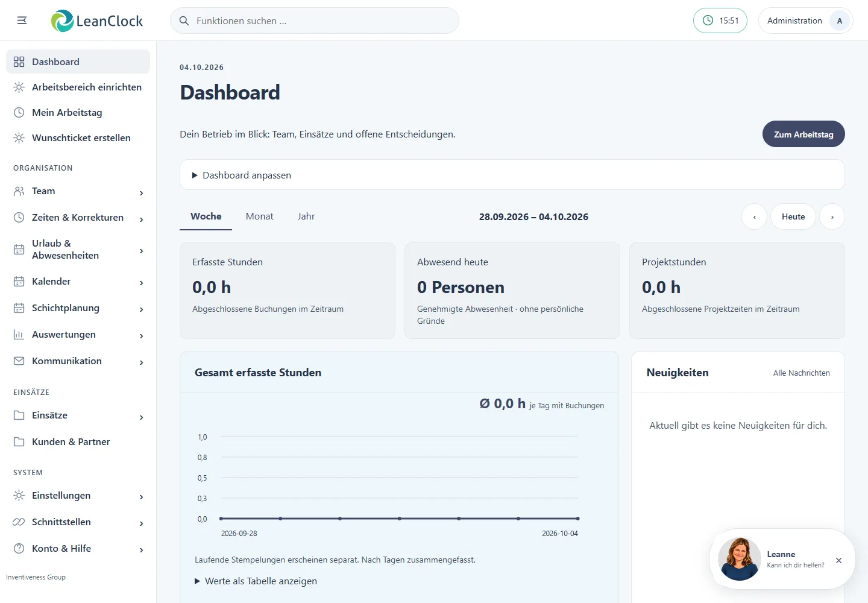Click the LeanClock logo
Screen dimensions: 868x603
coord(97,21)
